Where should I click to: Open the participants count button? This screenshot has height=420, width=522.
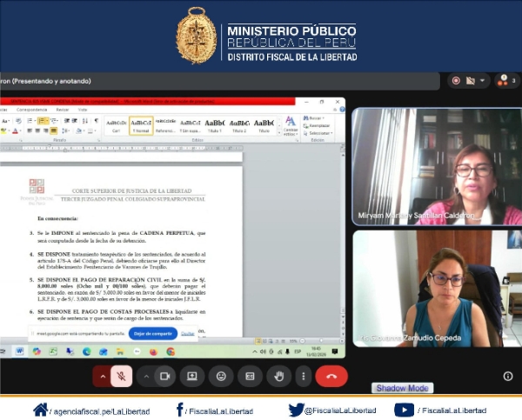(506, 80)
